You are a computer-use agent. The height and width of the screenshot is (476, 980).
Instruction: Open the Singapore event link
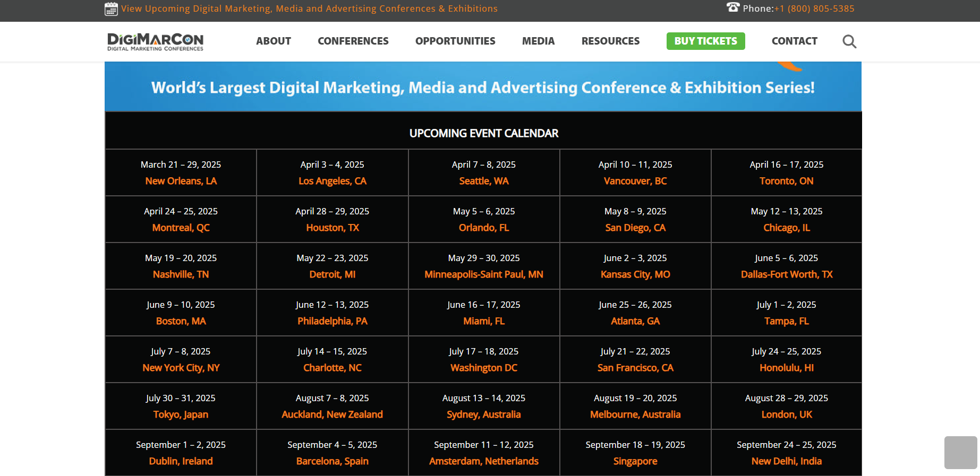(635, 461)
